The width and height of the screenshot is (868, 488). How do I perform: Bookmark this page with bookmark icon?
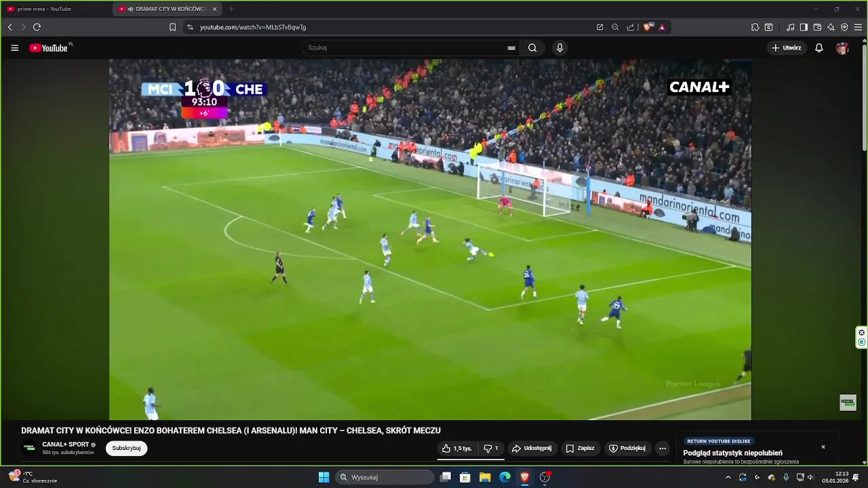[x=172, y=27]
